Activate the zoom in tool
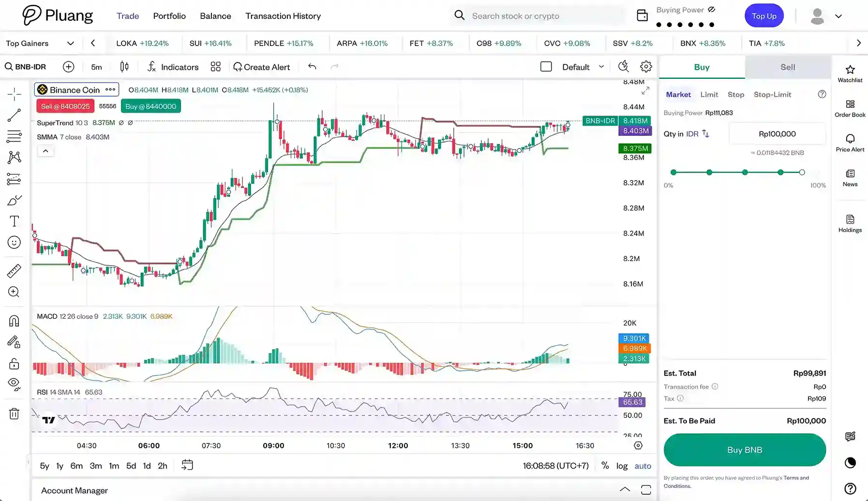 pyautogui.click(x=14, y=292)
